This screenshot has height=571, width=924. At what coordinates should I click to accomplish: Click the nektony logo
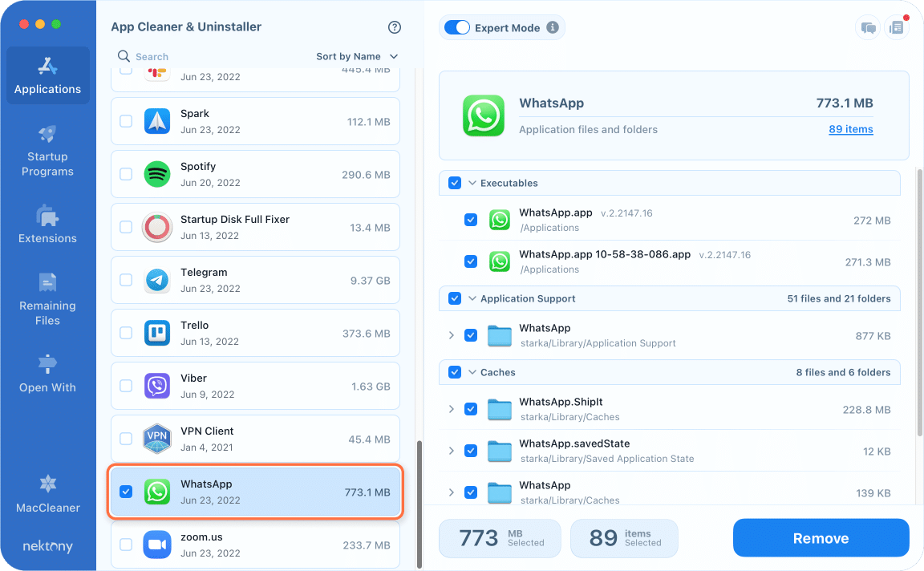(x=48, y=545)
